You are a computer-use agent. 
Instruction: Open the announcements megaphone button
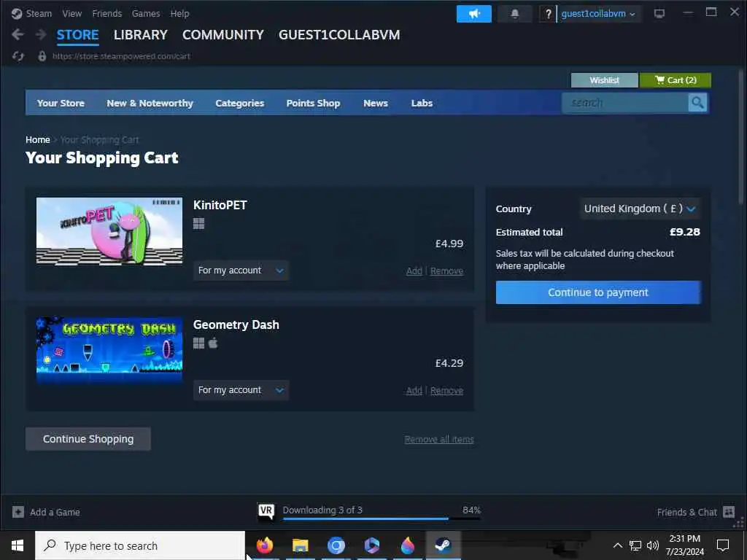click(x=473, y=14)
